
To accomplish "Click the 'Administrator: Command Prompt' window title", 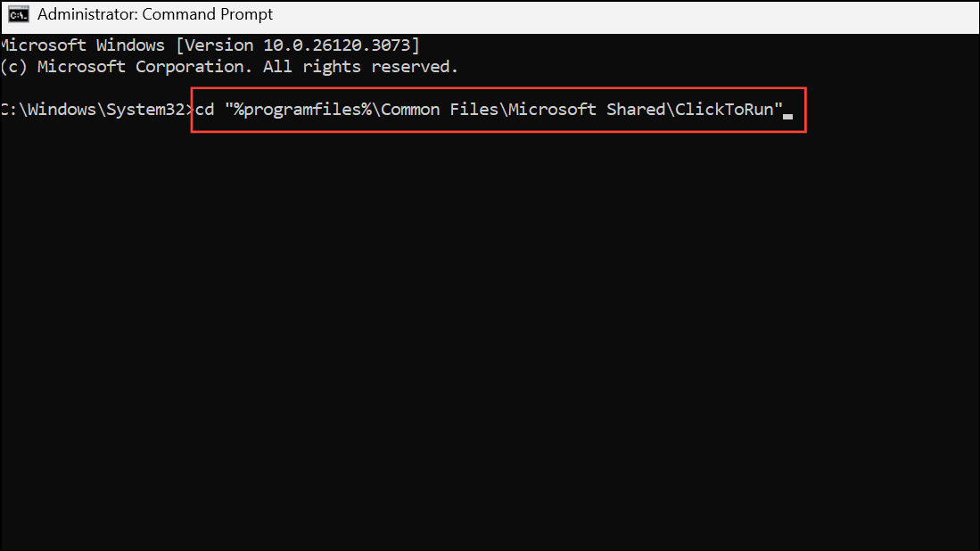I will (x=155, y=14).
